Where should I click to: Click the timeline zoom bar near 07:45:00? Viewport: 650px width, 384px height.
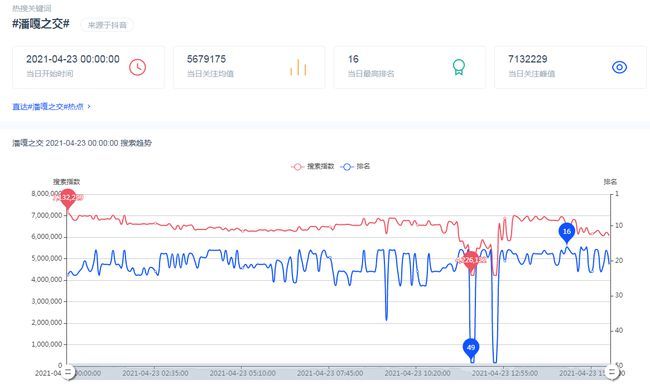tap(330, 372)
